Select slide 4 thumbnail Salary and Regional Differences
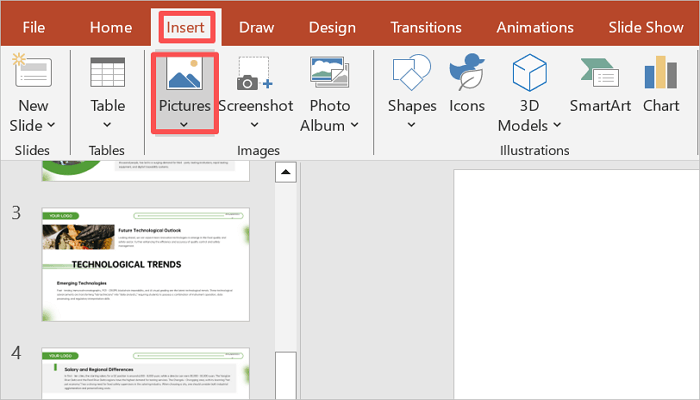This screenshot has height=400, width=700. [146, 373]
